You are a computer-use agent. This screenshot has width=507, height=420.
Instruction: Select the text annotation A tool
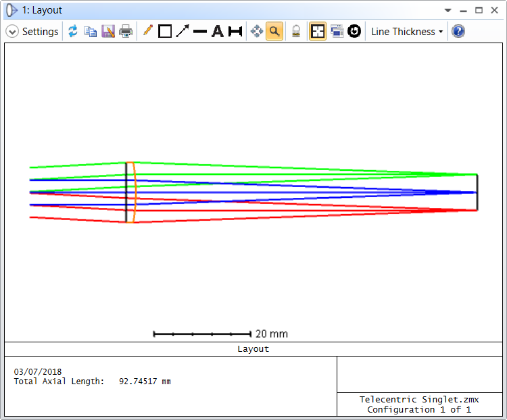tap(218, 31)
